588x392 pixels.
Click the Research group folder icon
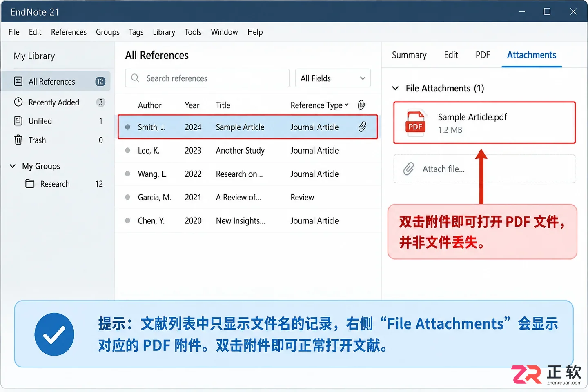click(x=30, y=184)
